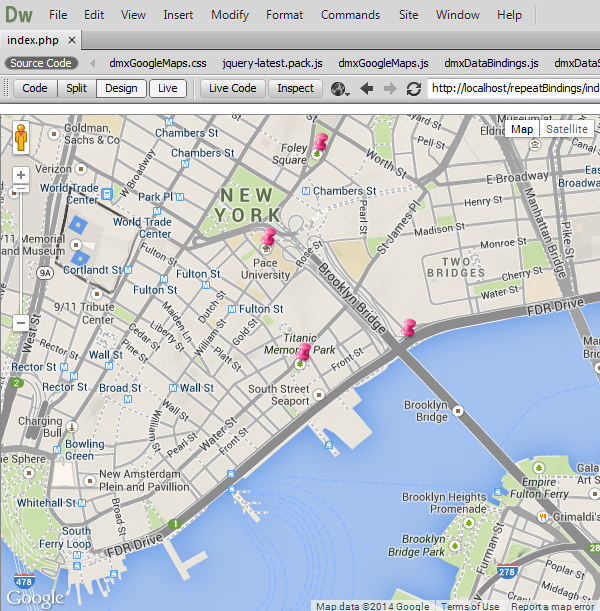Click the pink pin at Foley Square
This screenshot has height=611, width=600.
[320, 142]
